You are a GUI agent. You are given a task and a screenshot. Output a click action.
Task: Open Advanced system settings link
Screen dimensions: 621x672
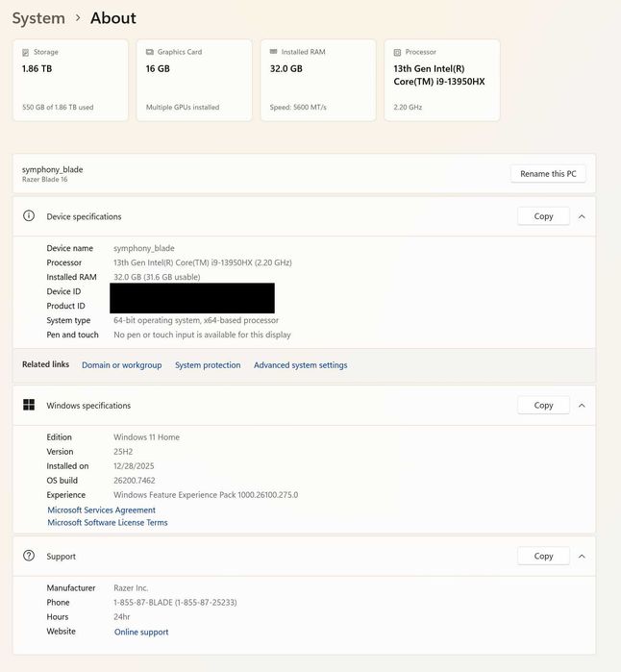click(x=301, y=365)
